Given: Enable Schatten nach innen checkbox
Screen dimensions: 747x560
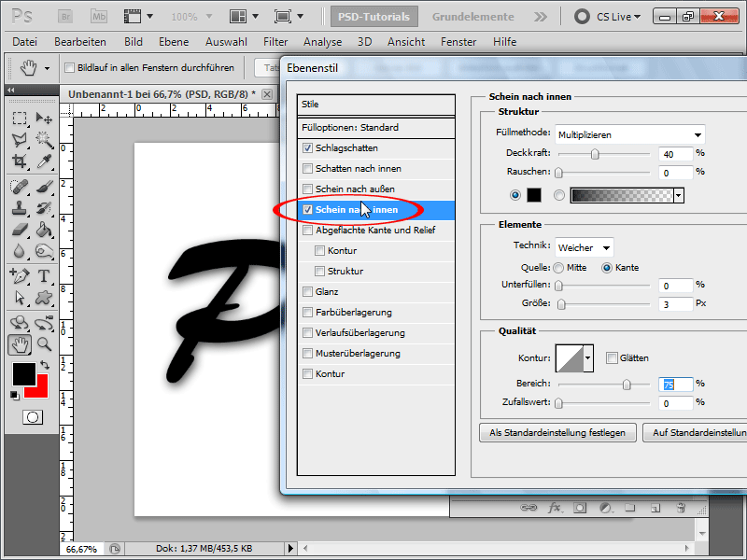Looking at the screenshot, I should [308, 169].
